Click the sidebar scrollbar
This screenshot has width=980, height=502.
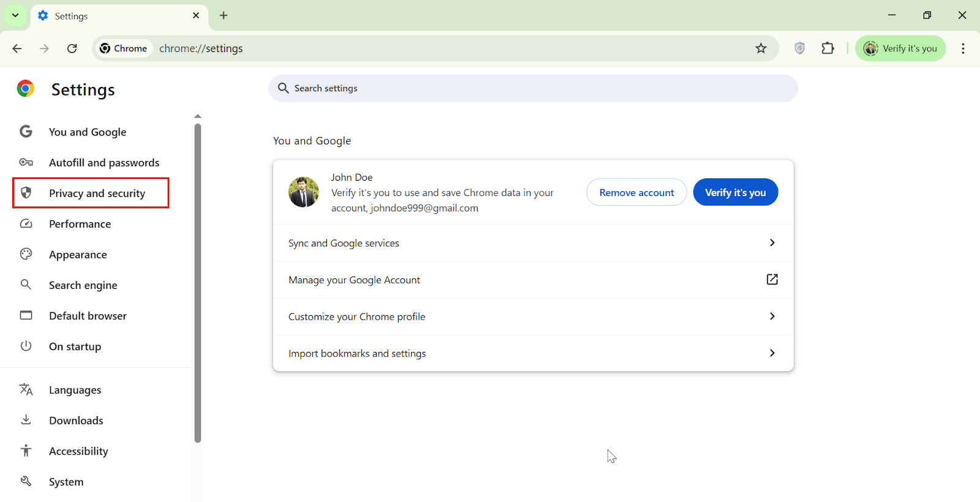(x=197, y=282)
